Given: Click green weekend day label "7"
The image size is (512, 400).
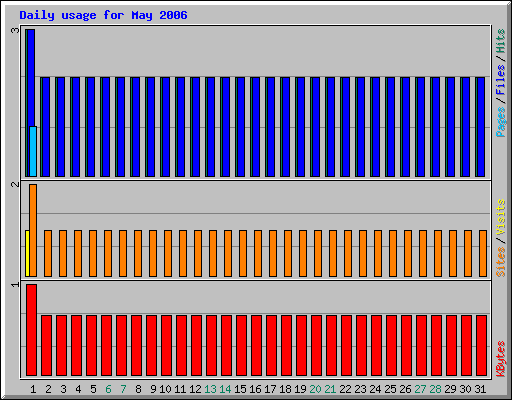Looking at the screenshot, I should pos(123,389).
